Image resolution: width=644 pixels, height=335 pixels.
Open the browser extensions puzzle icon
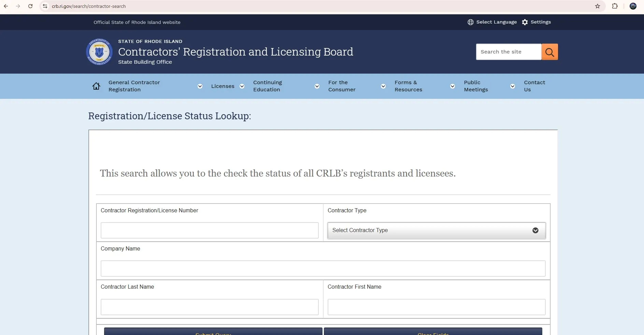[615, 6]
